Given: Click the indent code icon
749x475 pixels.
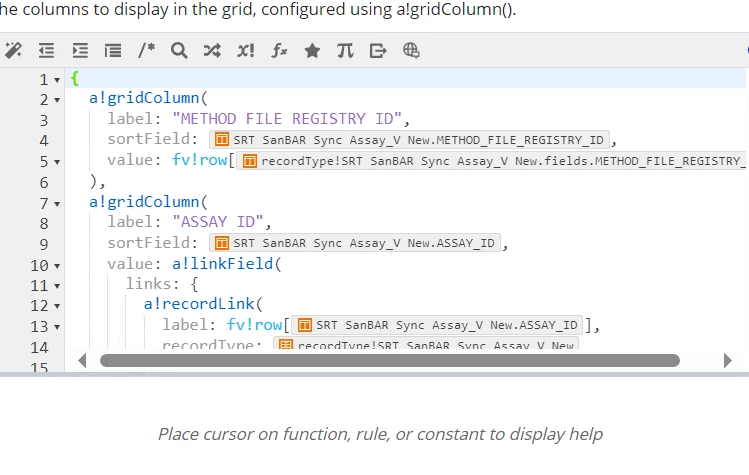Looking at the screenshot, I should [x=80, y=50].
